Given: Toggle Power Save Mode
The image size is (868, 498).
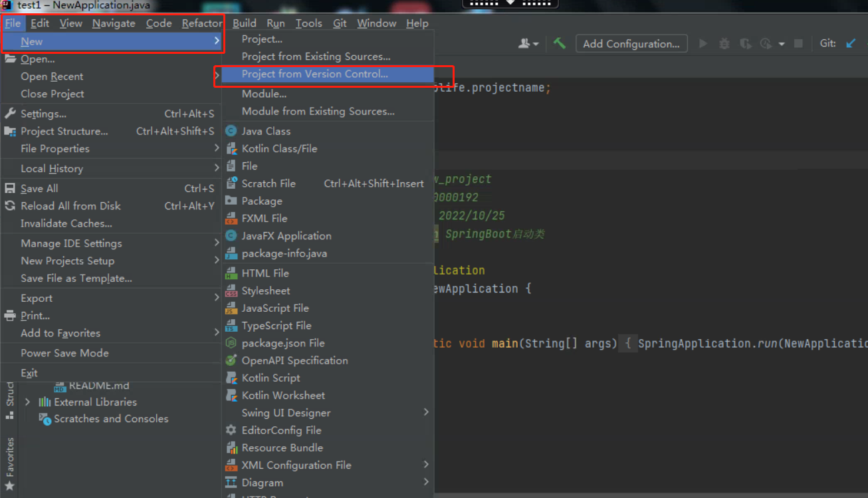Looking at the screenshot, I should pos(110,353).
